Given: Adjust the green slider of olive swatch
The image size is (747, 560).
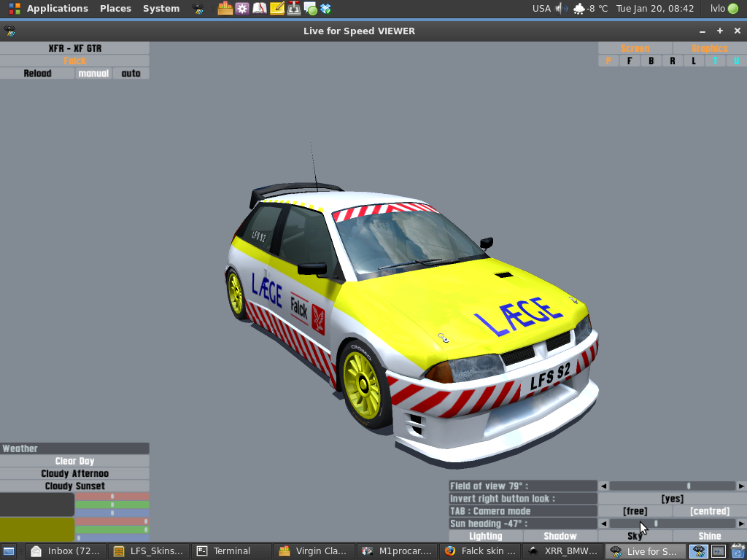Looking at the screenshot, I should (112, 529).
